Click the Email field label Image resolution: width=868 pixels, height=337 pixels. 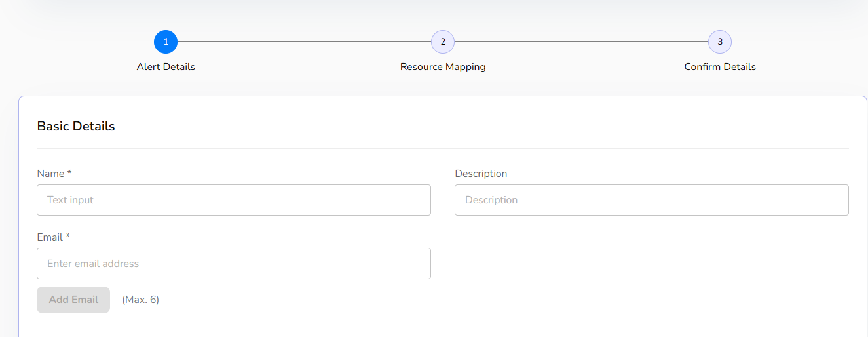pos(50,237)
